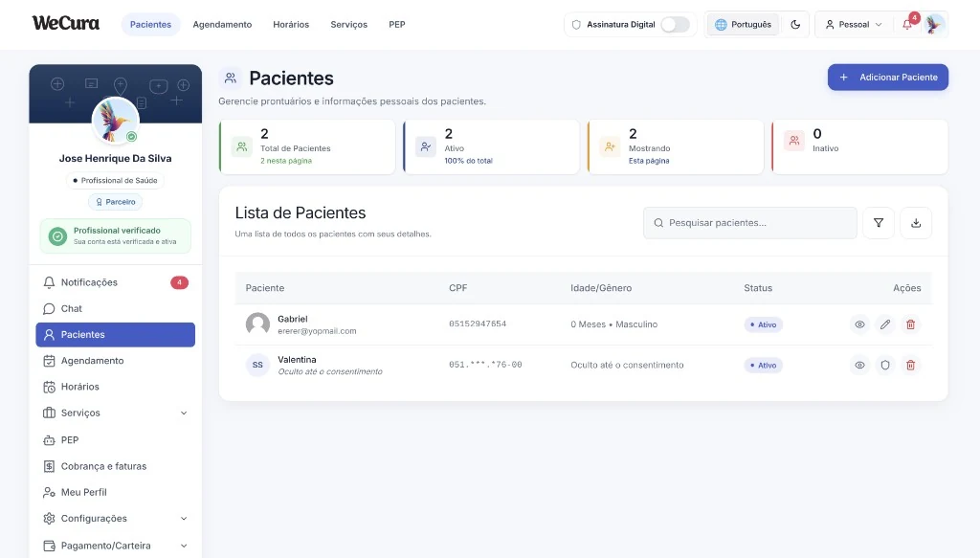Open Notificações in the sidebar

pos(115,282)
